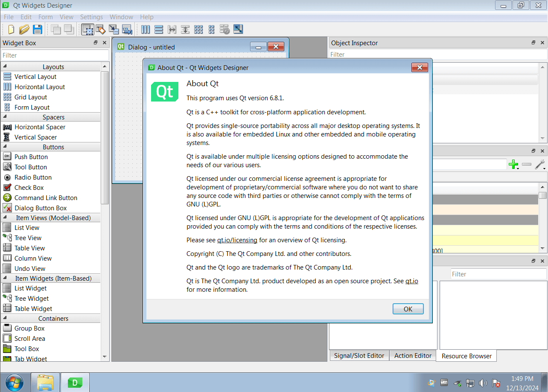Switch to the Action Editor tab
Screen dimensions: 548x392
(413, 356)
